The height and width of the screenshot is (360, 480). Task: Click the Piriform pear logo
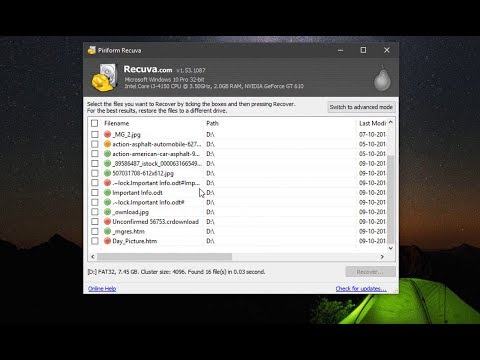point(382,79)
